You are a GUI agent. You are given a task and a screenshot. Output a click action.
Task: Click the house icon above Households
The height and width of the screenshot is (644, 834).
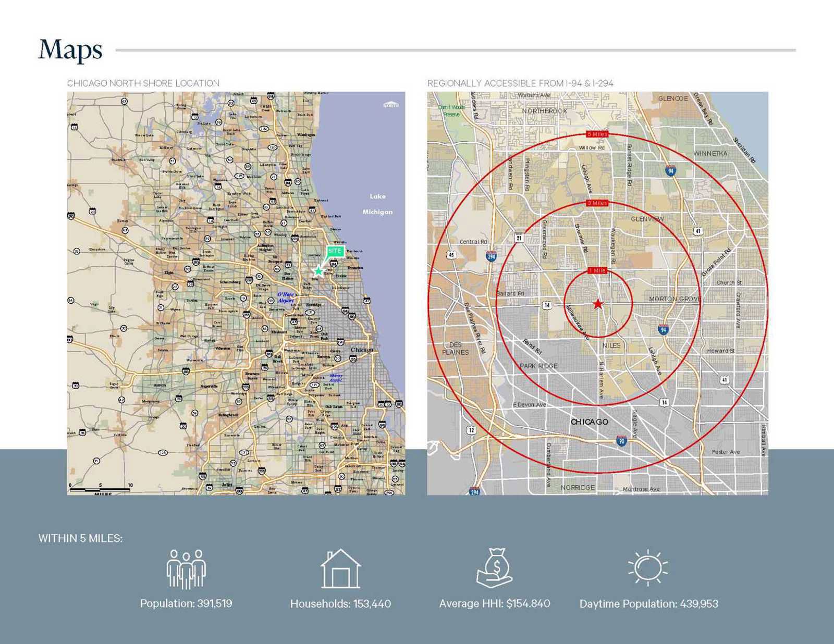coord(340,569)
